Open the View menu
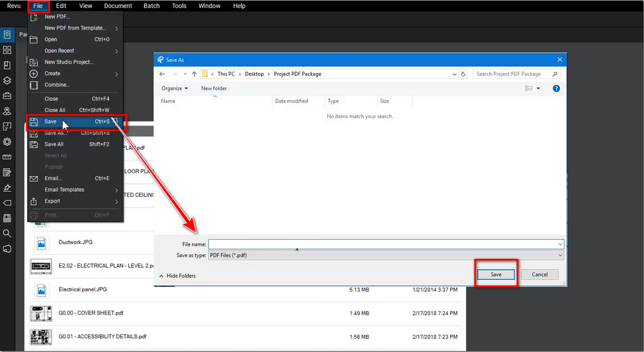The width and height of the screenshot is (644, 352). (x=85, y=6)
